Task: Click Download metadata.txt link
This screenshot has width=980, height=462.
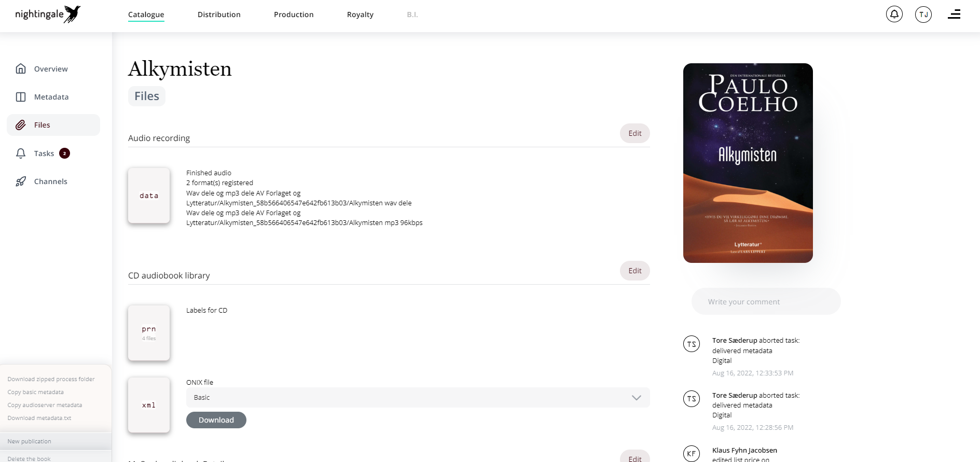Action: tap(39, 418)
